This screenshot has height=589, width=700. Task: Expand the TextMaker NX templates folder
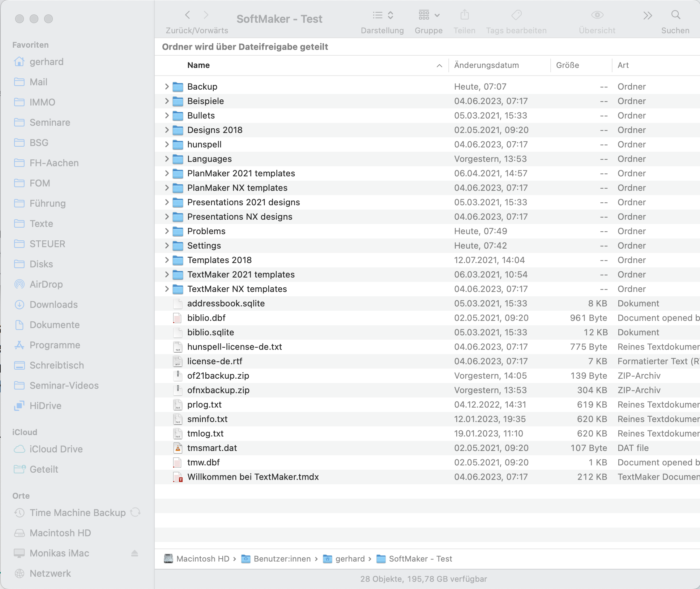pos(167,289)
